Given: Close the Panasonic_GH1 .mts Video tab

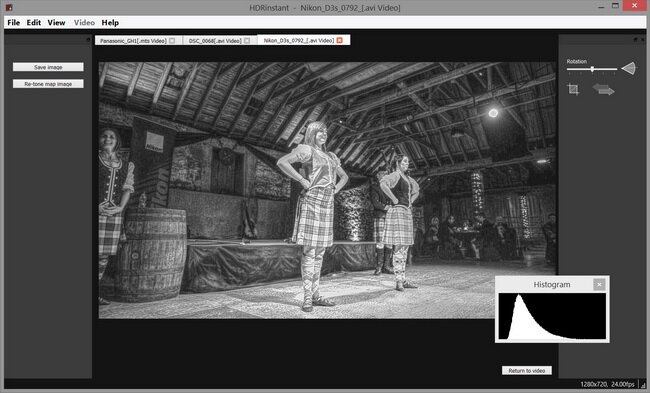Looking at the screenshot, I should pos(172,41).
